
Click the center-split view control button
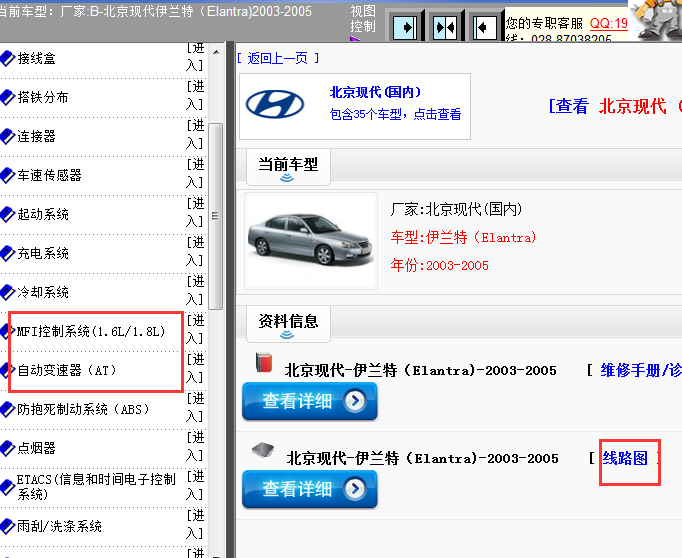click(x=445, y=27)
